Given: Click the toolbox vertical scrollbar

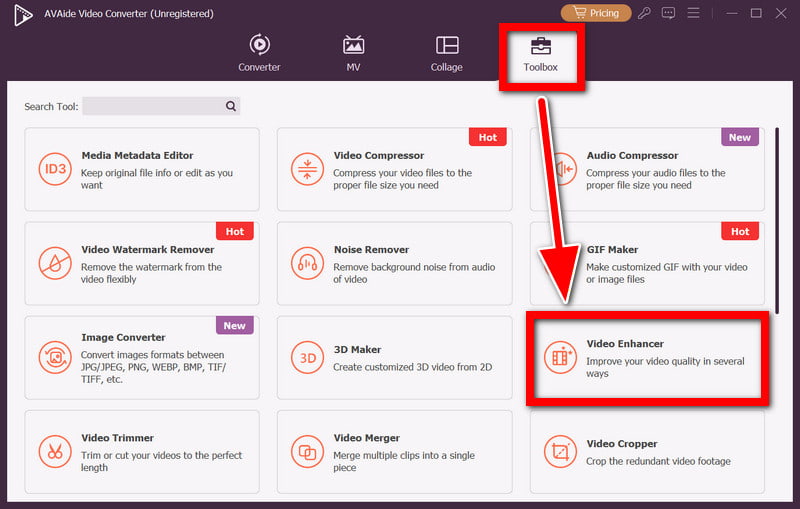Looking at the screenshot, I should pos(777,221).
